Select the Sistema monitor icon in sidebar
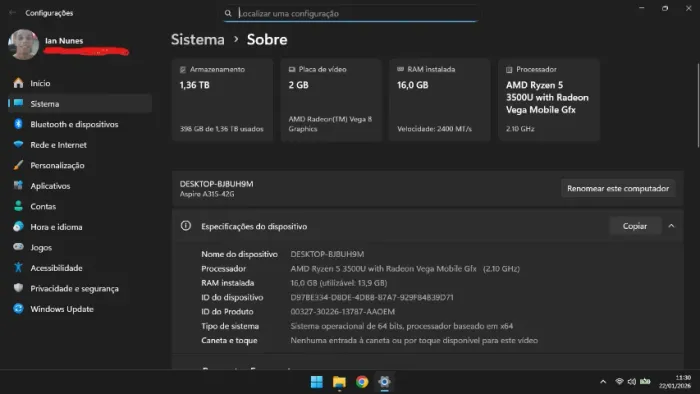700x394 pixels. (18, 104)
